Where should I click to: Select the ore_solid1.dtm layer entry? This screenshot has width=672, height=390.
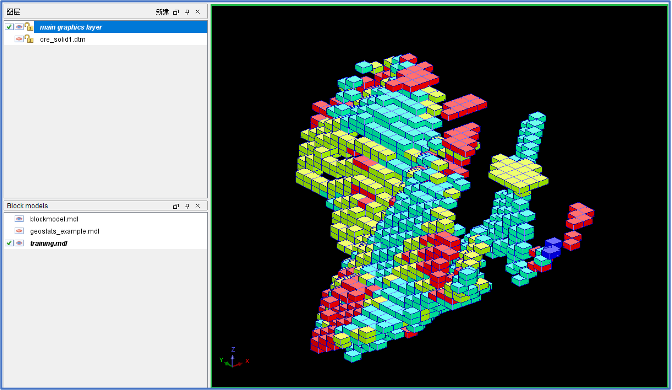tap(63, 39)
